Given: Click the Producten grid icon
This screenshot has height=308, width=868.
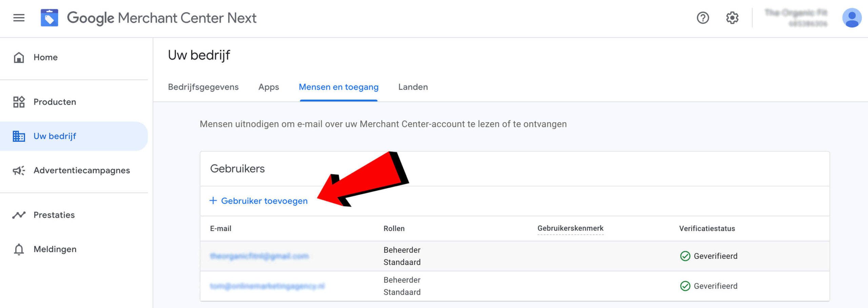Looking at the screenshot, I should click(x=19, y=102).
